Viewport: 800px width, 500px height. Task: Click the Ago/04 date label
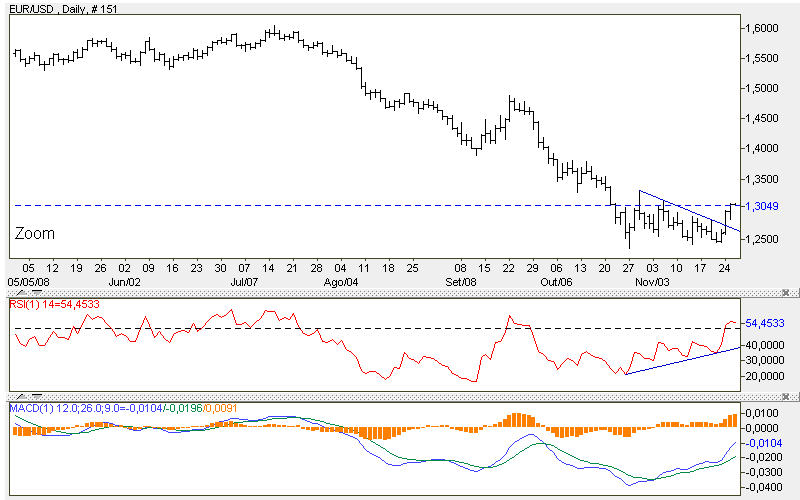click(341, 282)
